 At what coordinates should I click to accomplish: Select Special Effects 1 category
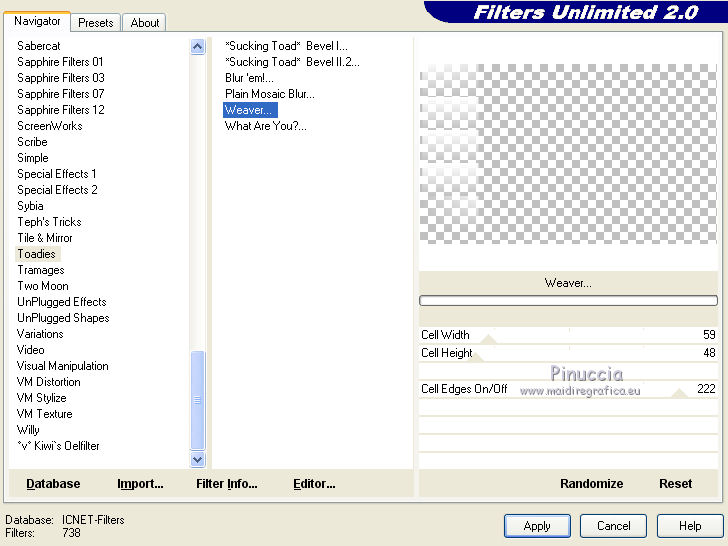[57, 174]
